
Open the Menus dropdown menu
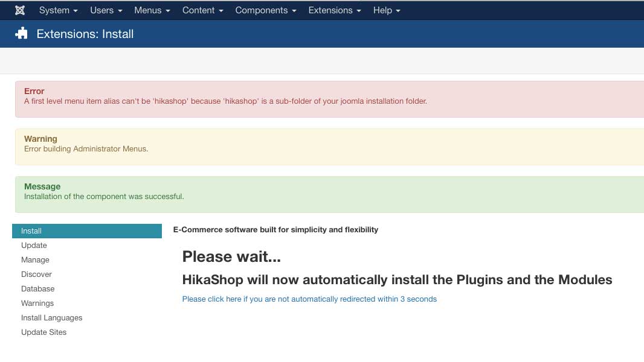[x=152, y=10]
